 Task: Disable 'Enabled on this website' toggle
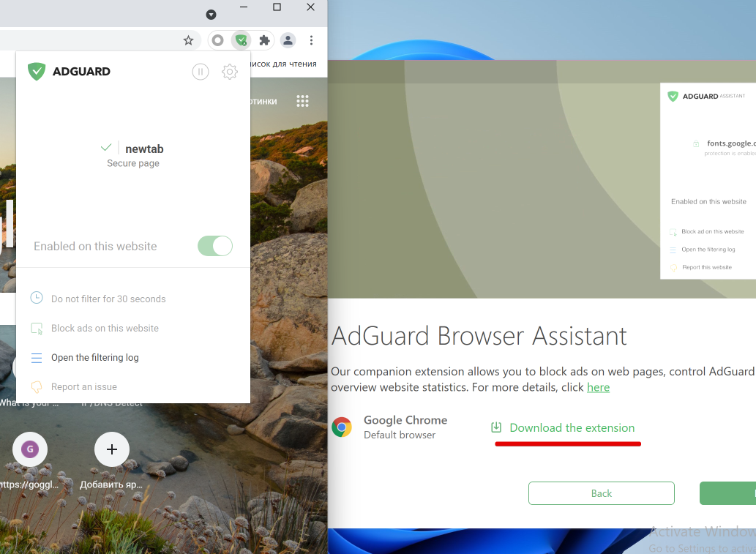coord(214,246)
